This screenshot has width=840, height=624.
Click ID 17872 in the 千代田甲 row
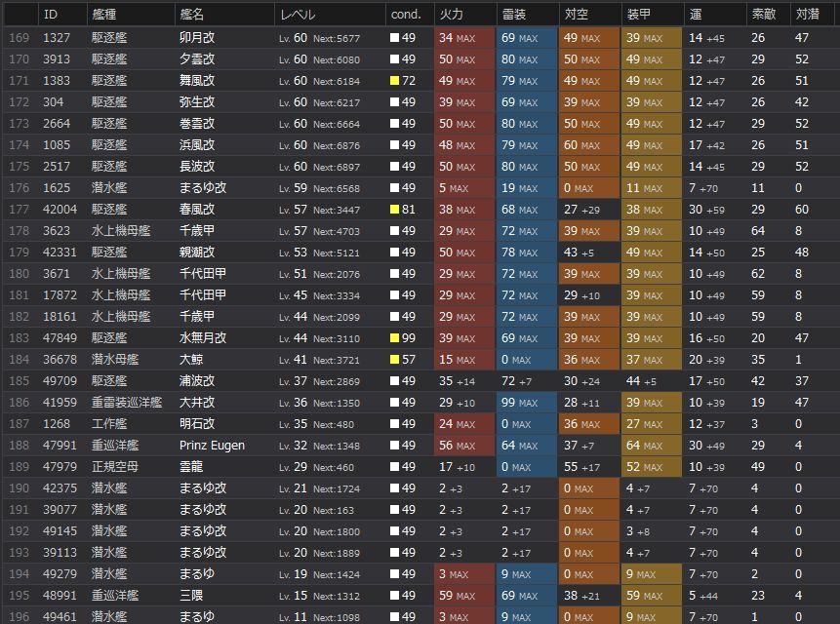[60, 294]
